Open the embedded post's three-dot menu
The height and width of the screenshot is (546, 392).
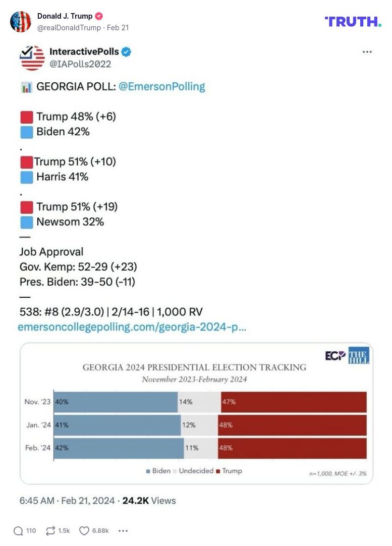[x=367, y=52]
